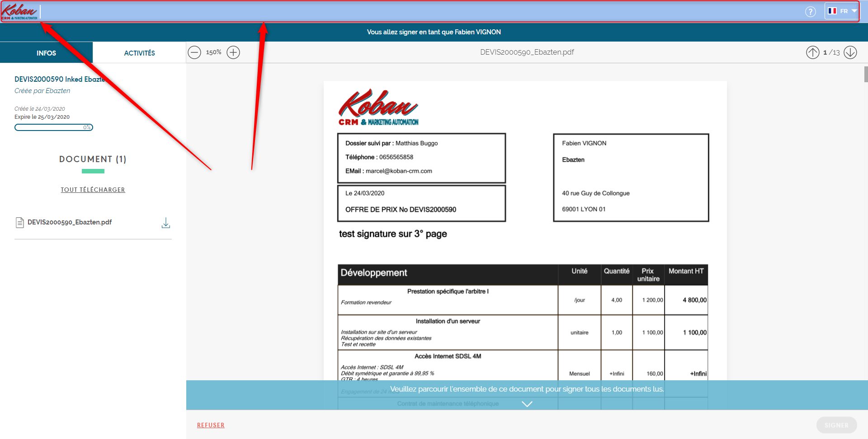Click the Koban logo in PDF document

tap(378, 107)
